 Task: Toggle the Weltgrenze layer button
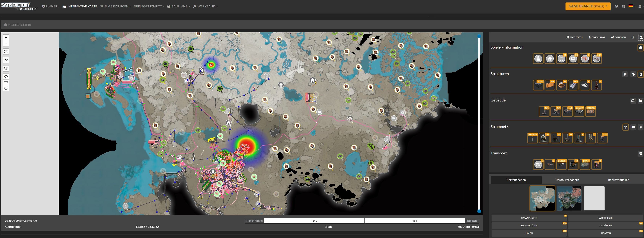(x=606, y=218)
